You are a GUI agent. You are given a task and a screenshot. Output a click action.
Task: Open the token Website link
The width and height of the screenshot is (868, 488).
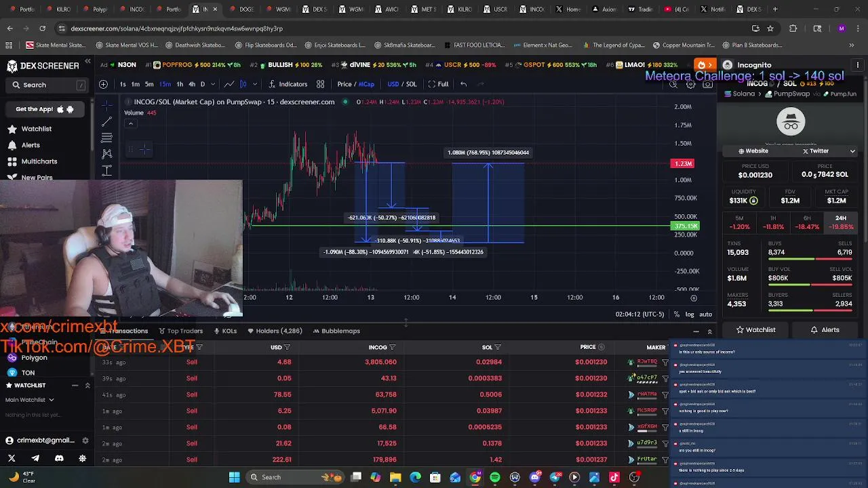click(x=752, y=151)
